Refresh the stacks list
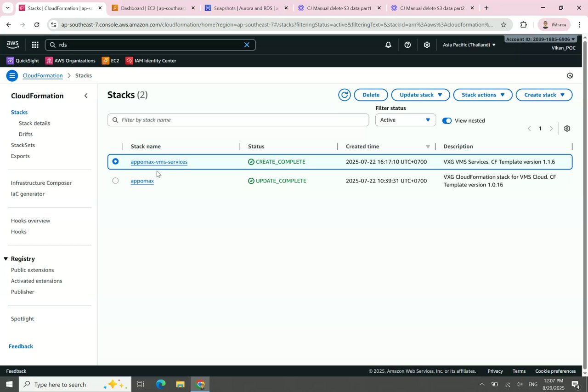 (344, 95)
